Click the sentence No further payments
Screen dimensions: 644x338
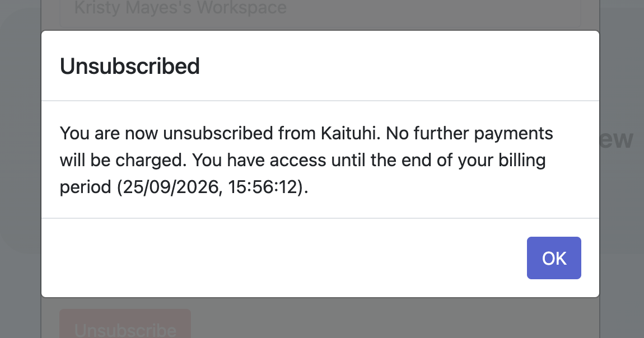(469, 133)
